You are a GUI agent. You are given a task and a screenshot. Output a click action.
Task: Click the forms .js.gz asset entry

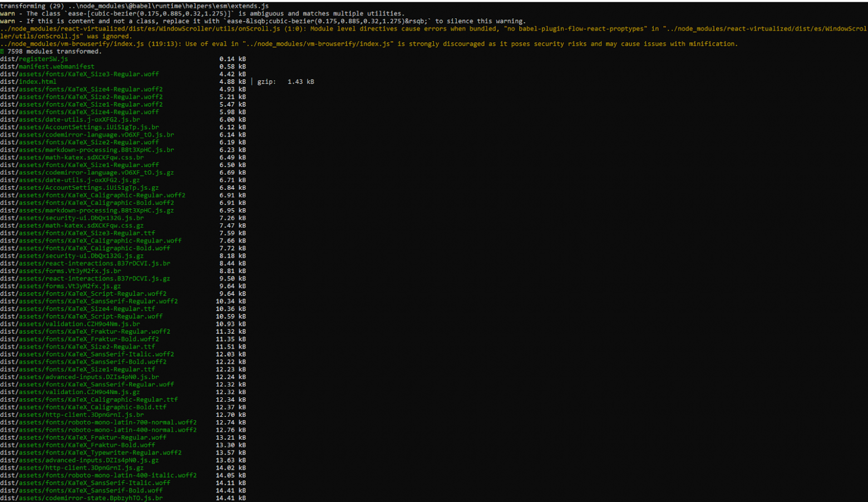tap(61, 286)
